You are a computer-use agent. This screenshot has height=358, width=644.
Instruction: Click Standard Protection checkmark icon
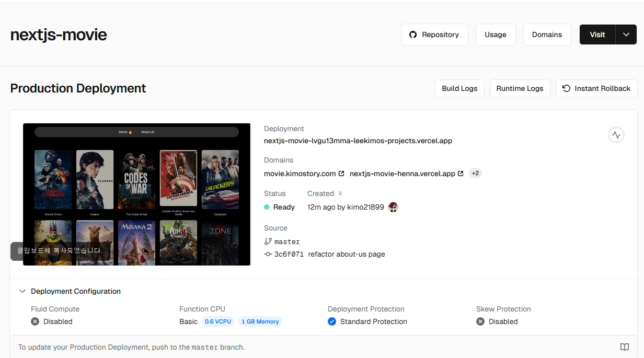tap(332, 321)
